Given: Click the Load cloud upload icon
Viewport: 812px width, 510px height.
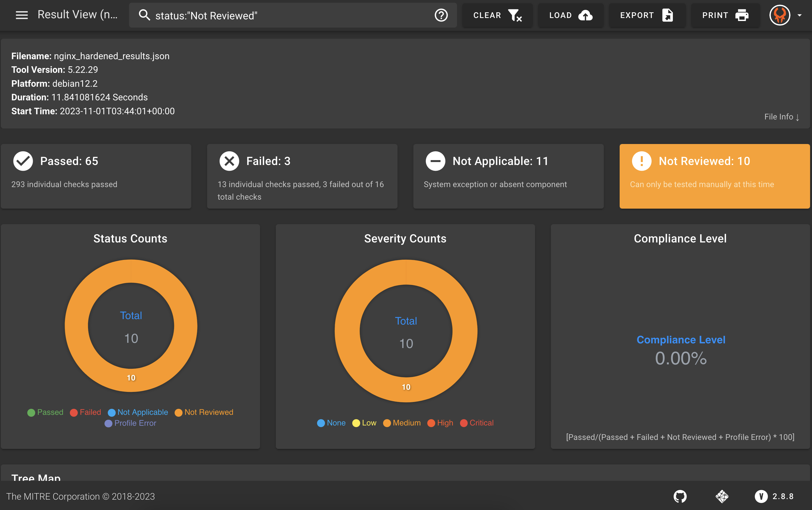Looking at the screenshot, I should pyautogui.click(x=585, y=15).
